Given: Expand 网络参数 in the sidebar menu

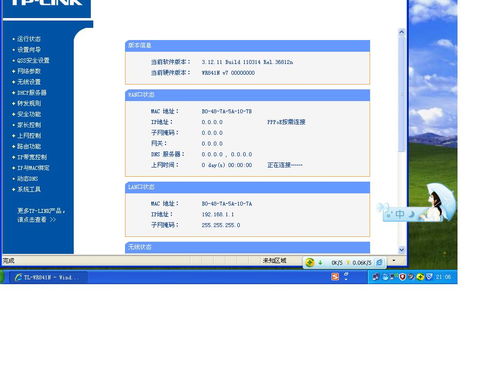Looking at the screenshot, I should pos(29,71).
